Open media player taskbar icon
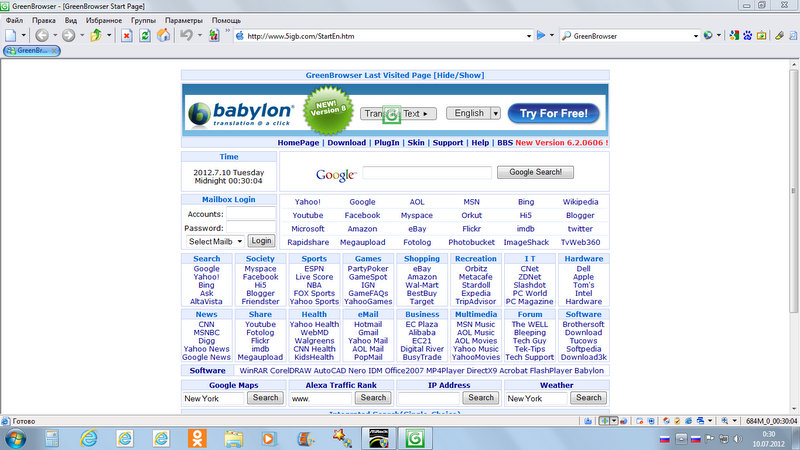The width and height of the screenshot is (800, 450). (269, 438)
